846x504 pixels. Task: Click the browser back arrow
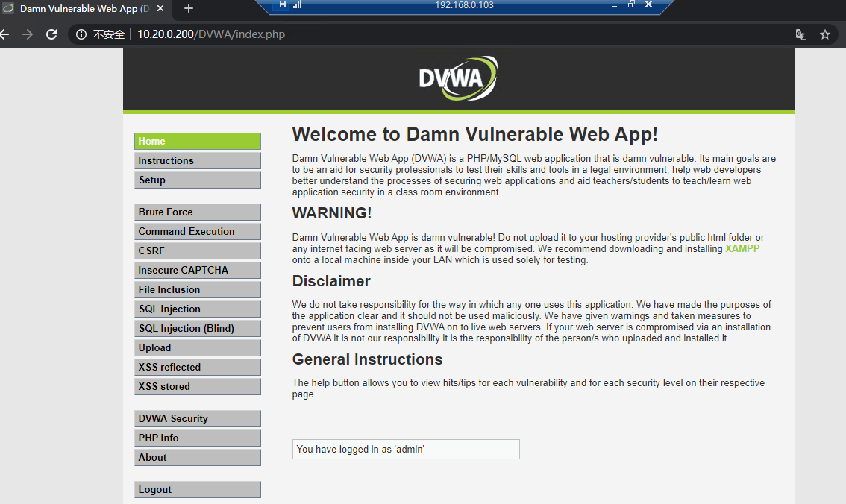4,34
